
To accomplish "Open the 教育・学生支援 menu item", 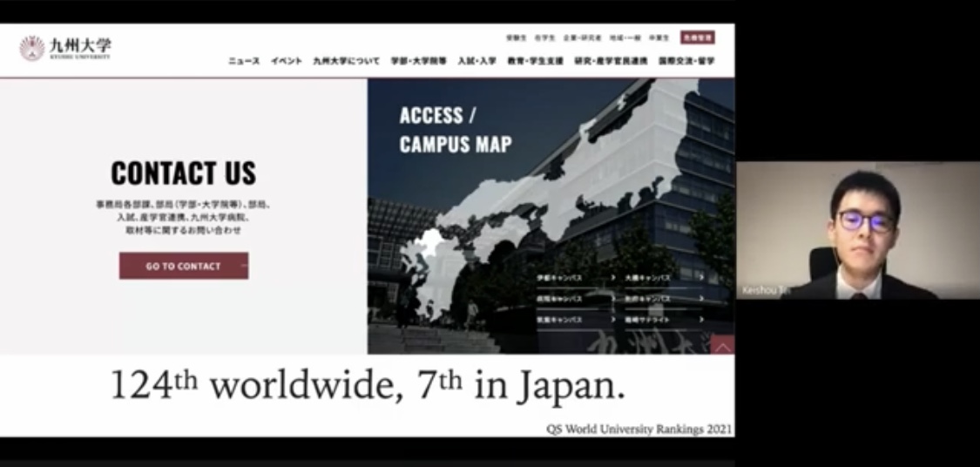I will click(x=535, y=61).
